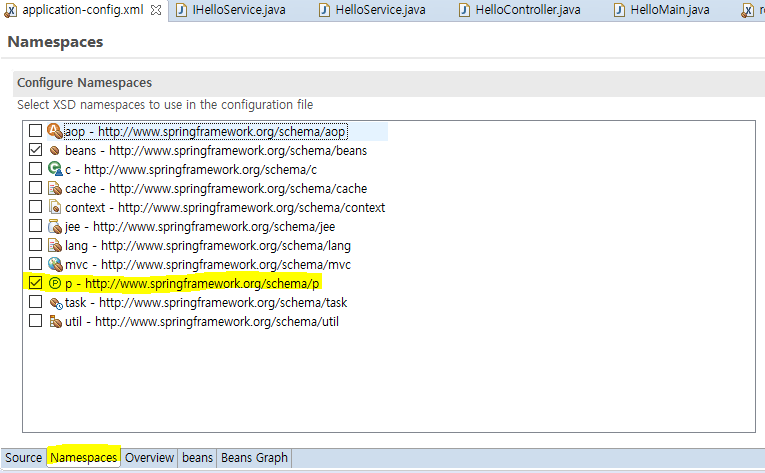
Task: Switch to the beans bottom tab
Action: (197, 458)
